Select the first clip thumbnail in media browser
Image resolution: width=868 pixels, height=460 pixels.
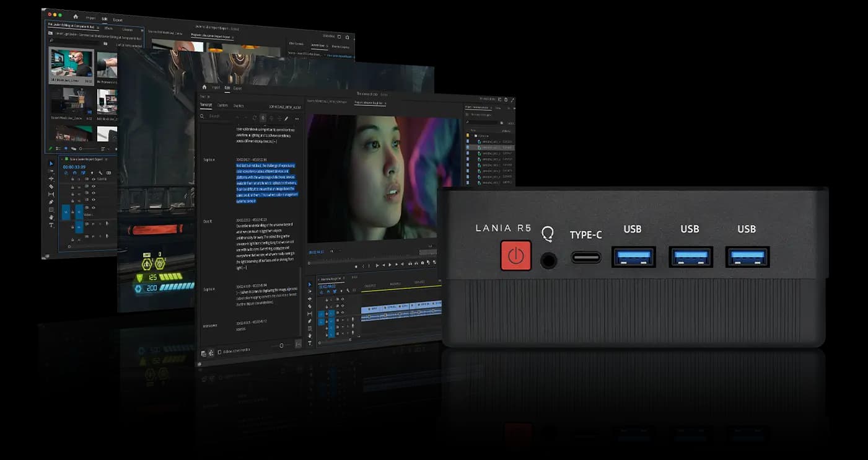coord(71,64)
